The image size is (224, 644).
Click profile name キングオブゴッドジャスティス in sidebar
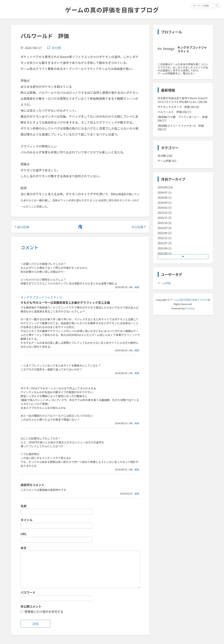192,49
